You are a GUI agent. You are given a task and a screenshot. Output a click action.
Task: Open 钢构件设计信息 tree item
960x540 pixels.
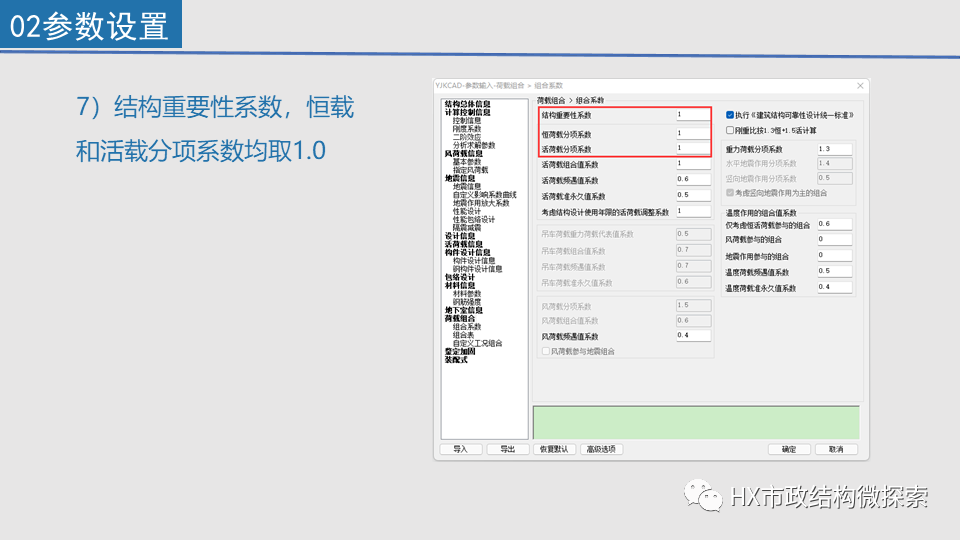[x=478, y=269]
